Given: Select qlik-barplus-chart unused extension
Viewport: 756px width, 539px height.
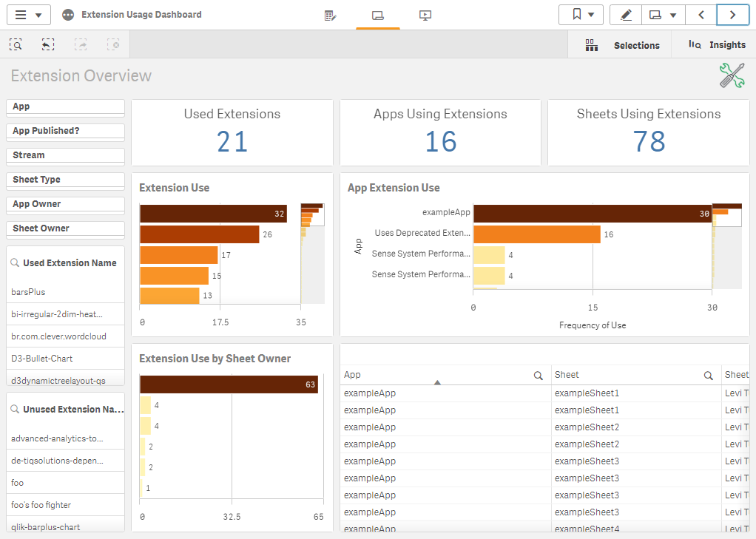Looking at the screenshot, I should point(66,524).
